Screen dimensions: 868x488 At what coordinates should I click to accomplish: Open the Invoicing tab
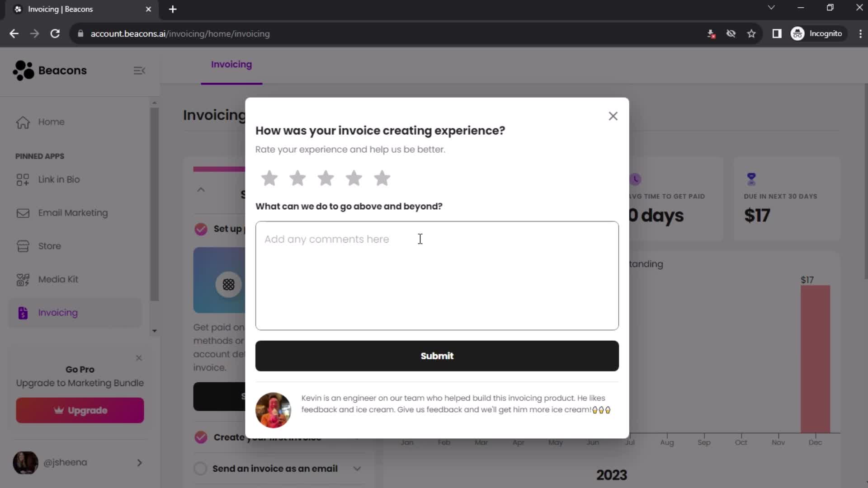tap(231, 64)
